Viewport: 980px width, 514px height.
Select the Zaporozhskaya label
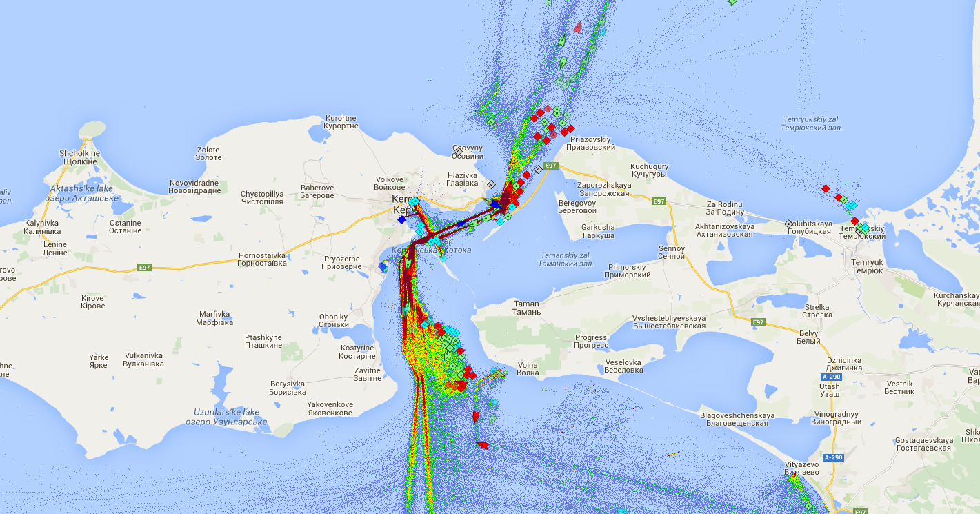(604, 189)
